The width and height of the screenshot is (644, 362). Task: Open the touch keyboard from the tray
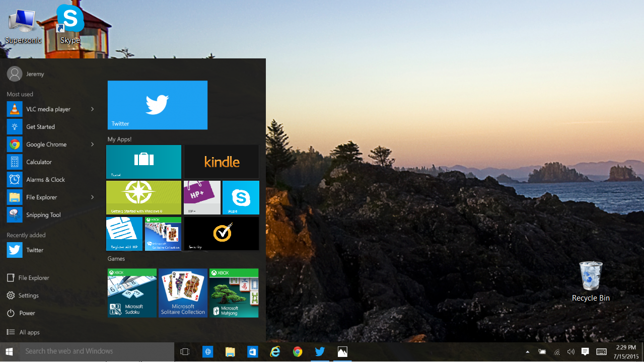(x=601, y=352)
